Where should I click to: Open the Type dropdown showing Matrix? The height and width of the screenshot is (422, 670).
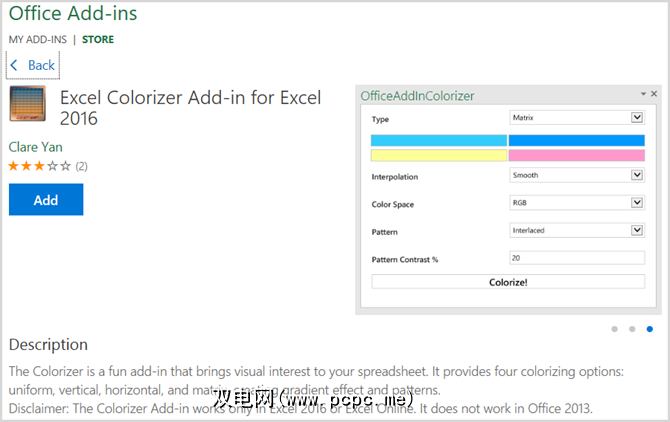(577, 117)
